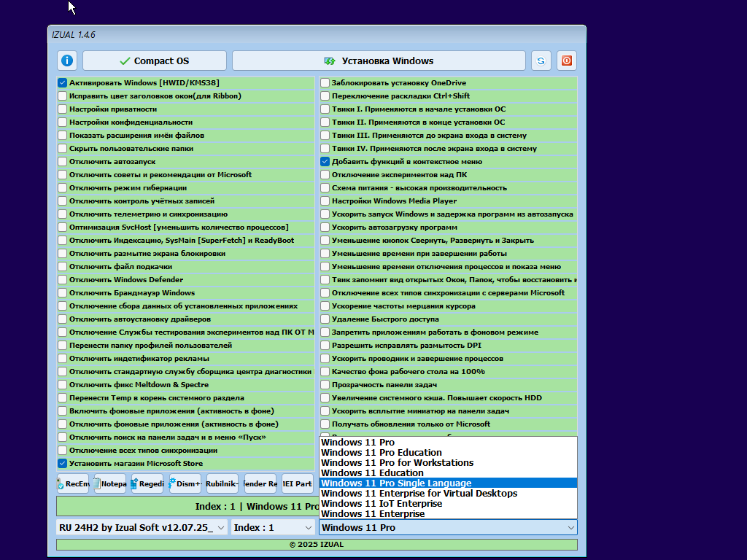Screen dimensions: 747x560
Task: Start Установка Windows button
Action: coord(379,61)
